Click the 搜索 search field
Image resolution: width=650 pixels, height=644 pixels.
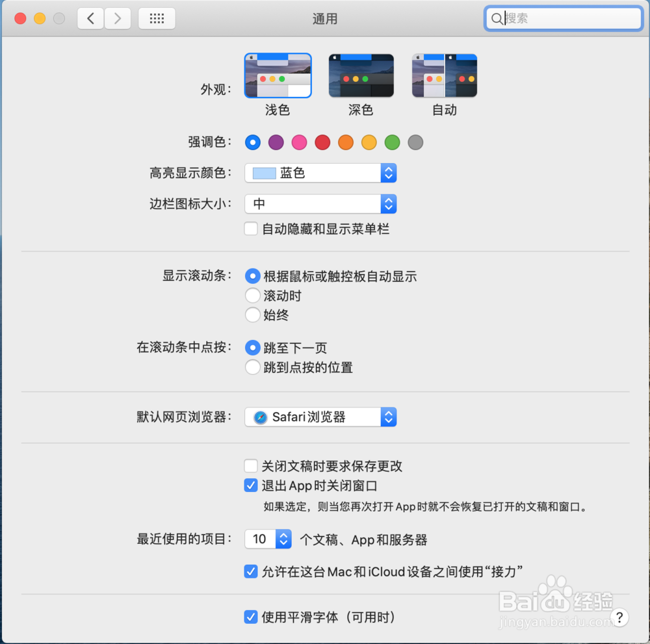tap(564, 19)
